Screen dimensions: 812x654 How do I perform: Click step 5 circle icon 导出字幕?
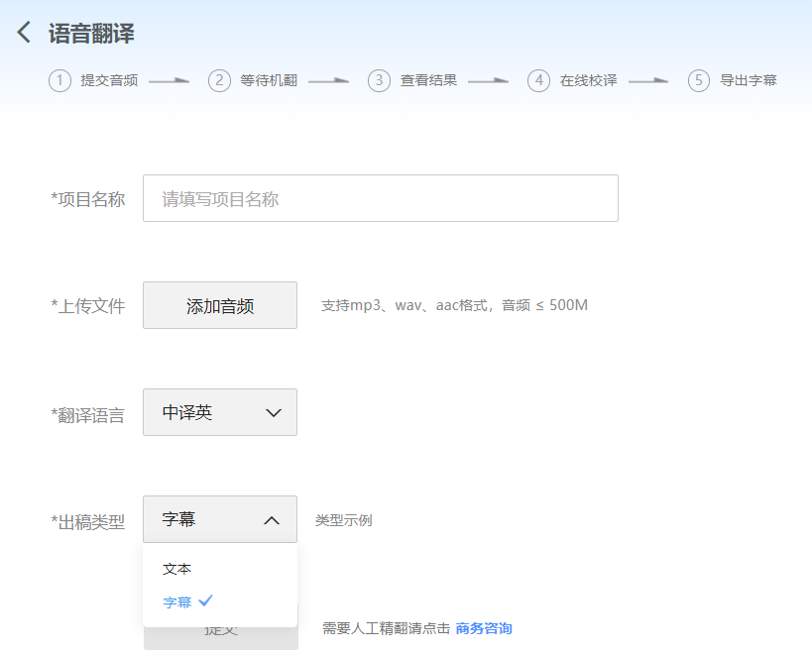coord(699,81)
